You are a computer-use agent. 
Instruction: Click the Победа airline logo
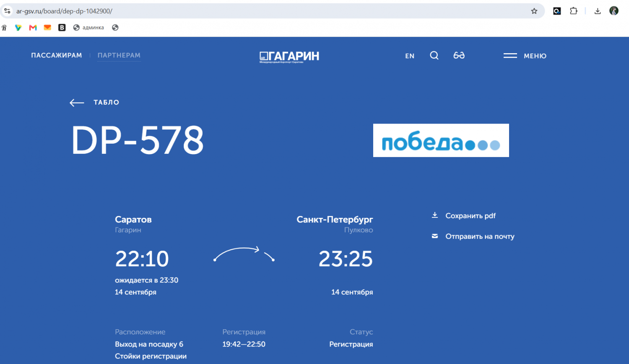441,140
